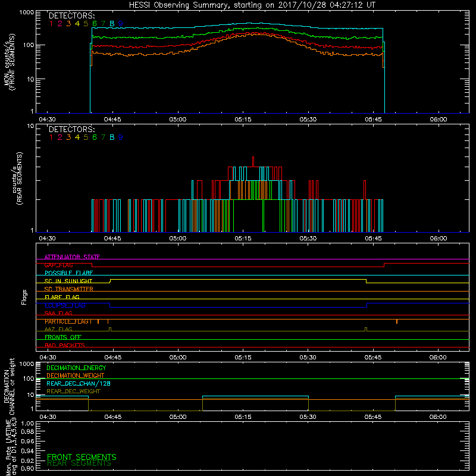Click MON. counts/s (FRONT SEGMENTS) axis title
The image size is (476, 476).
pos(10,62)
